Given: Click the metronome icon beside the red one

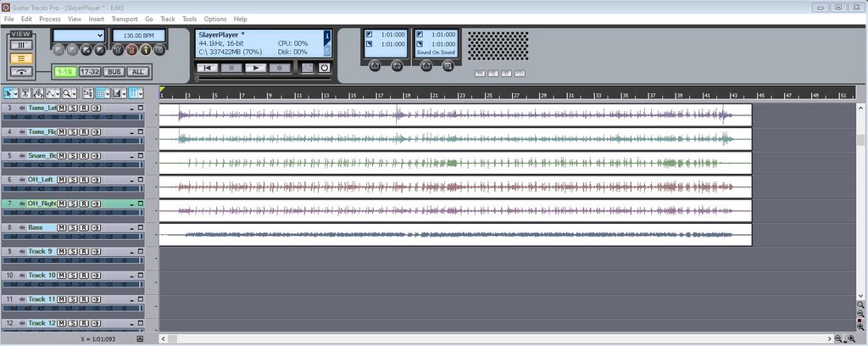Looking at the screenshot, I should (x=118, y=50).
